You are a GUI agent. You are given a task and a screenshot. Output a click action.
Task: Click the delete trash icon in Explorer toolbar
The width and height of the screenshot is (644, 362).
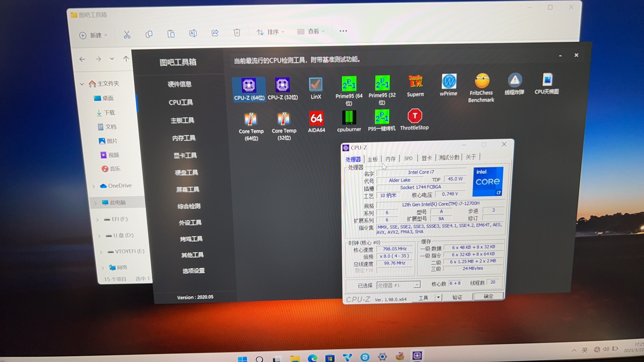point(237,33)
